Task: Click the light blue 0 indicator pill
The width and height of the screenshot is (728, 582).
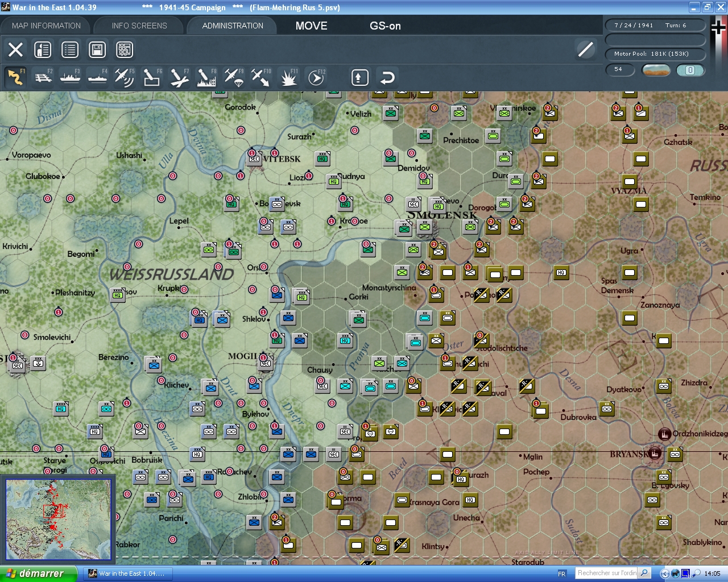Action: tap(690, 70)
